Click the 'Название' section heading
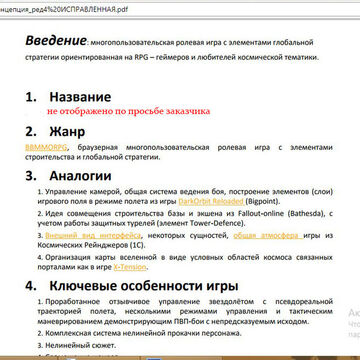Viewport: 360px width, 360px height. 80,97
